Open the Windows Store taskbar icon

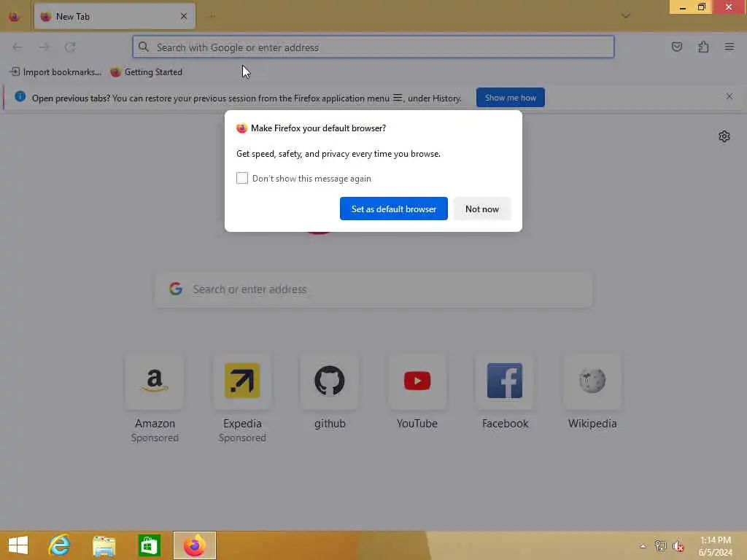point(149,545)
